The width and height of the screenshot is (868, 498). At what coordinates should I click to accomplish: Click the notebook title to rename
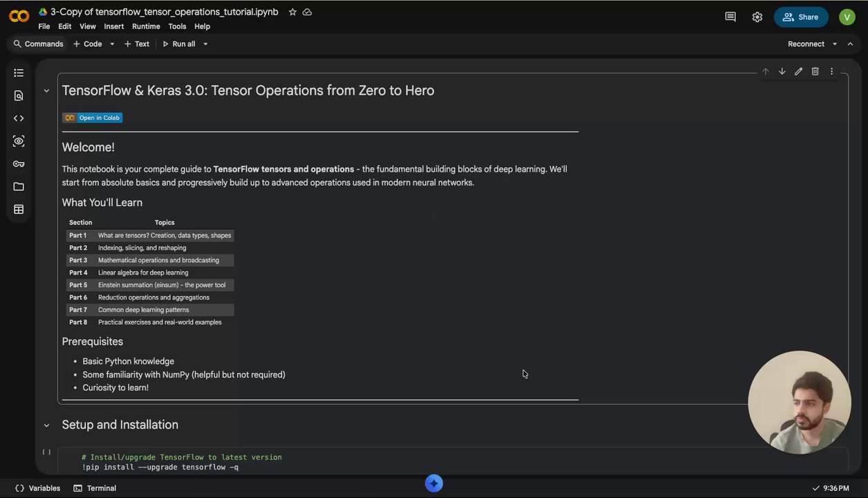click(x=165, y=12)
